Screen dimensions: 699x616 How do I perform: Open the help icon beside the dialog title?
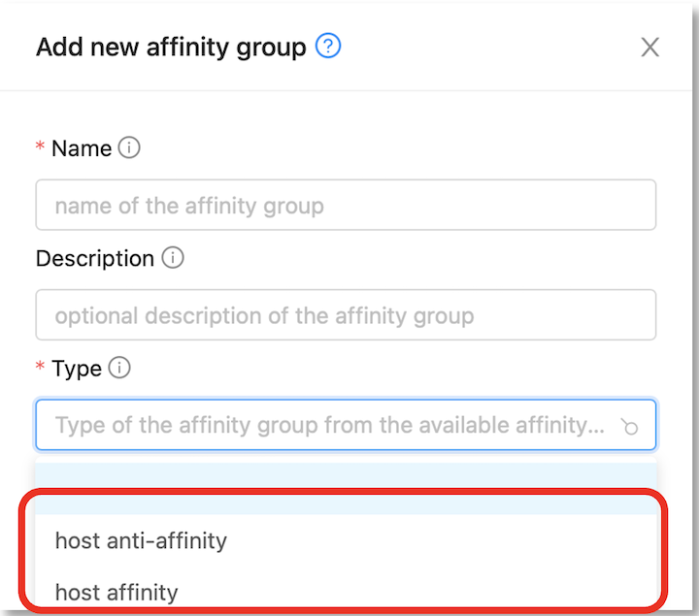[x=328, y=46]
